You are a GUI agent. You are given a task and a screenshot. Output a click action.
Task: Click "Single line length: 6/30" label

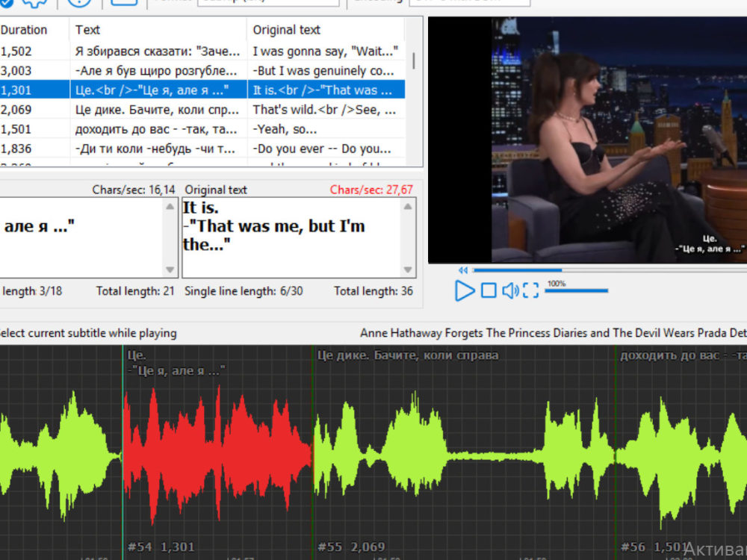pyautogui.click(x=244, y=291)
